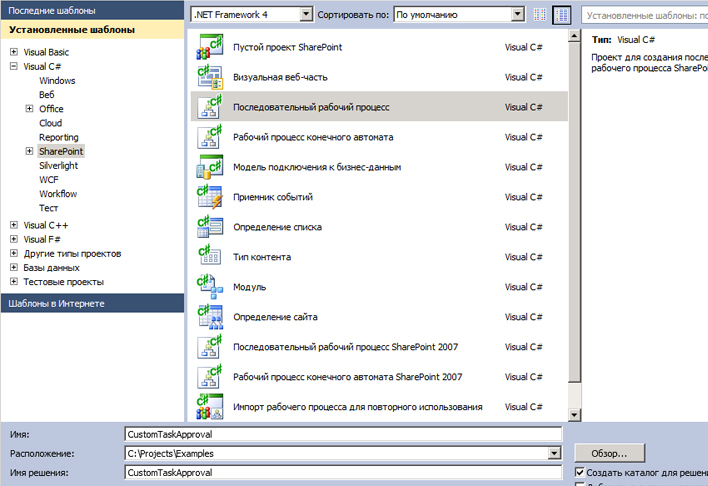This screenshot has width=708, height=486.
Task: Select the Windows category
Action: tap(57, 80)
